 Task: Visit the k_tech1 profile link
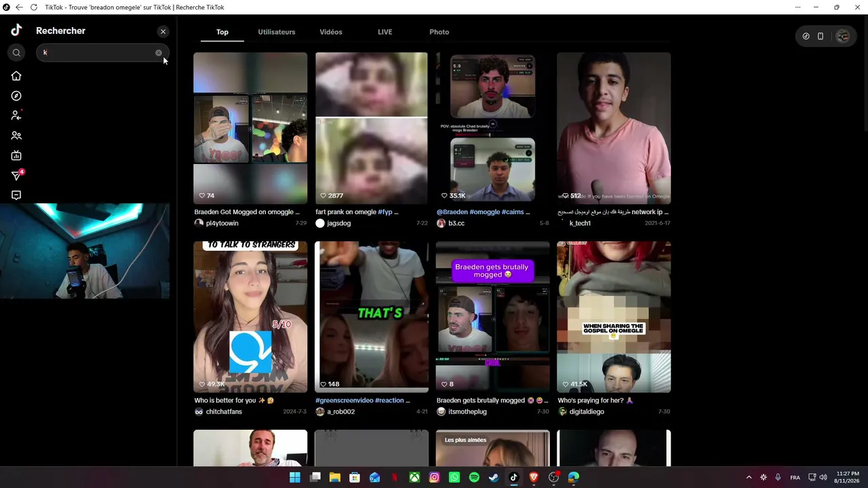(x=580, y=223)
